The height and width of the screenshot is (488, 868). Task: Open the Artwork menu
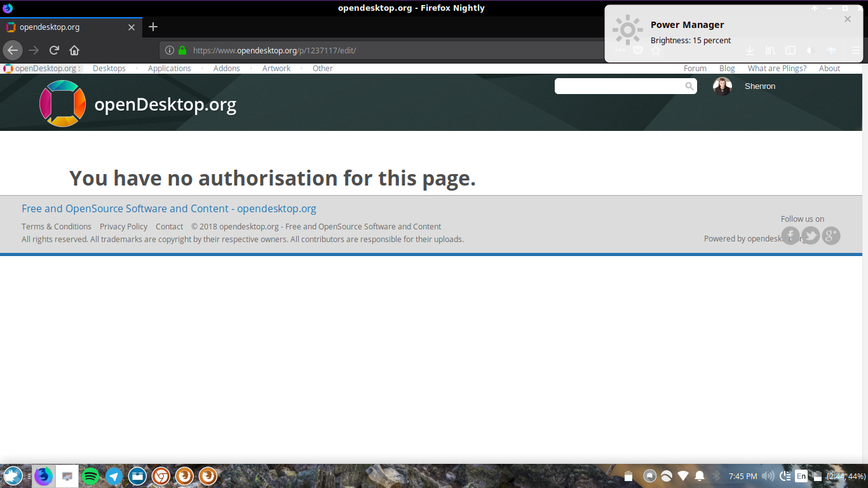(x=276, y=69)
